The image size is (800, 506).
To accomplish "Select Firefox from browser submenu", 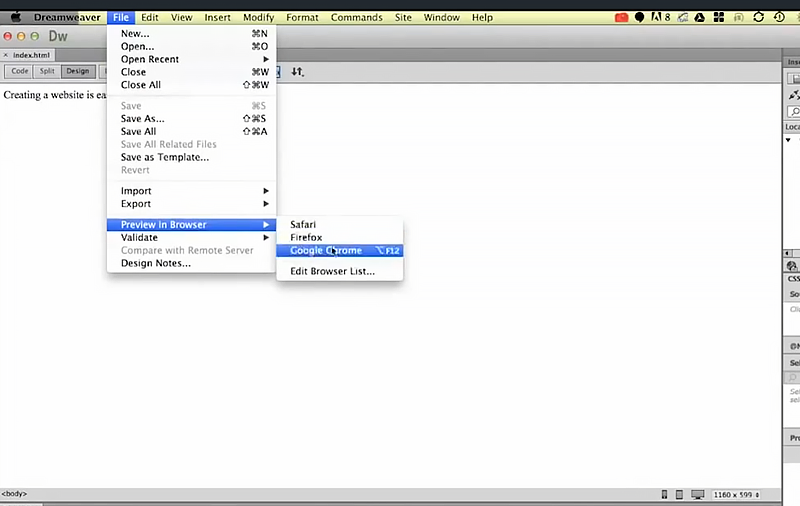I will pyautogui.click(x=340, y=237).
